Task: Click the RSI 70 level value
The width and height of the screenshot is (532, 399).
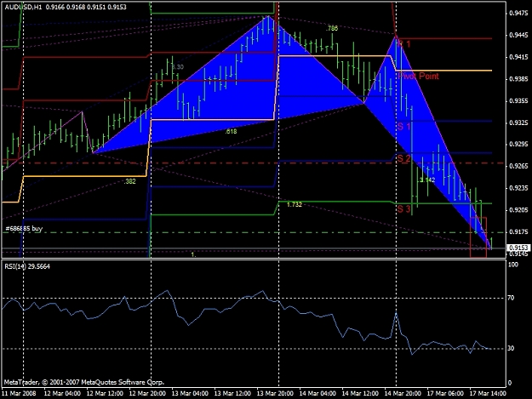Action: tap(511, 298)
